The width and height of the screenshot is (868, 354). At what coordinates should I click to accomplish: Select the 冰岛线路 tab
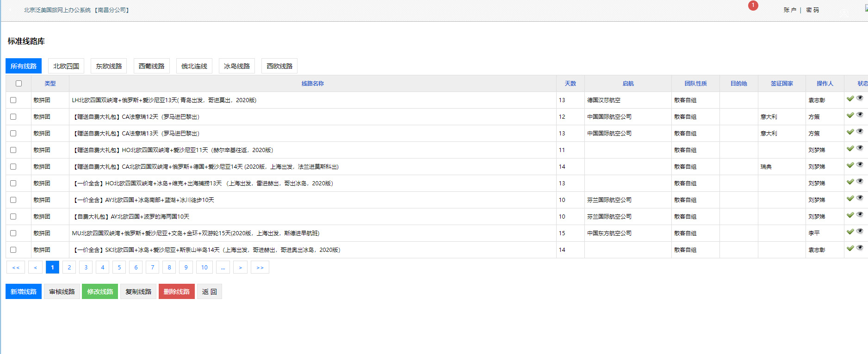(237, 66)
